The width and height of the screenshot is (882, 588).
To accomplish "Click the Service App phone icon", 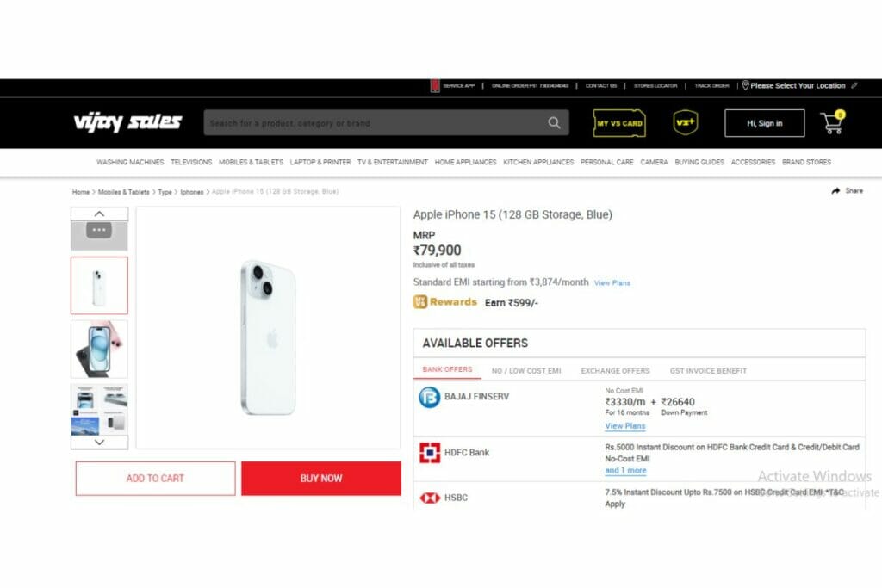I will pyautogui.click(x=435, y=85).
